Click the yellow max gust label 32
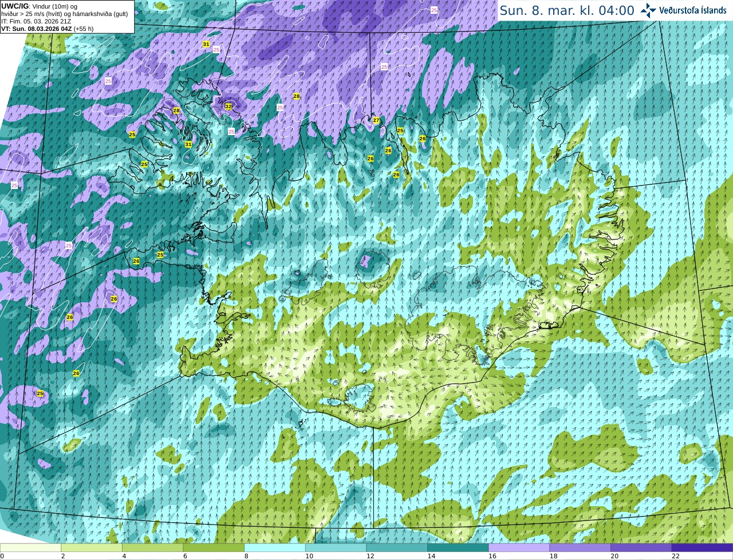733x560 pixels. pyautogui.click(x=228, y=107)
